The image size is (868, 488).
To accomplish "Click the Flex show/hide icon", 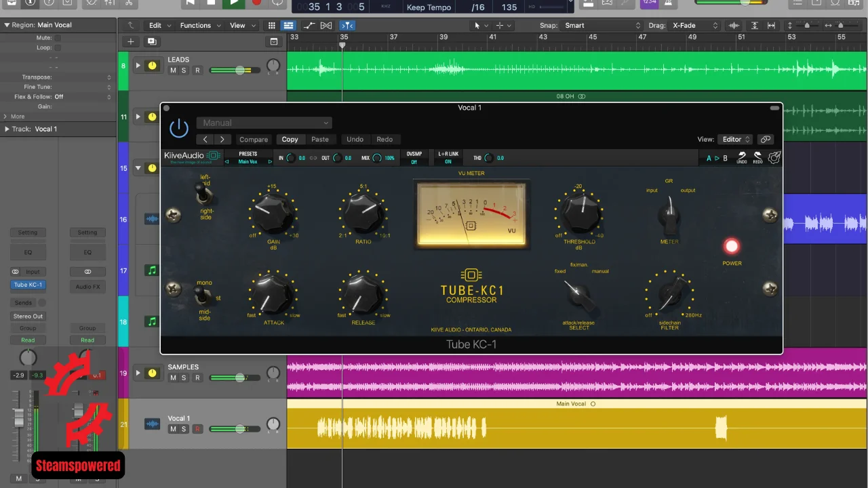I will click(x=326, y=26).
